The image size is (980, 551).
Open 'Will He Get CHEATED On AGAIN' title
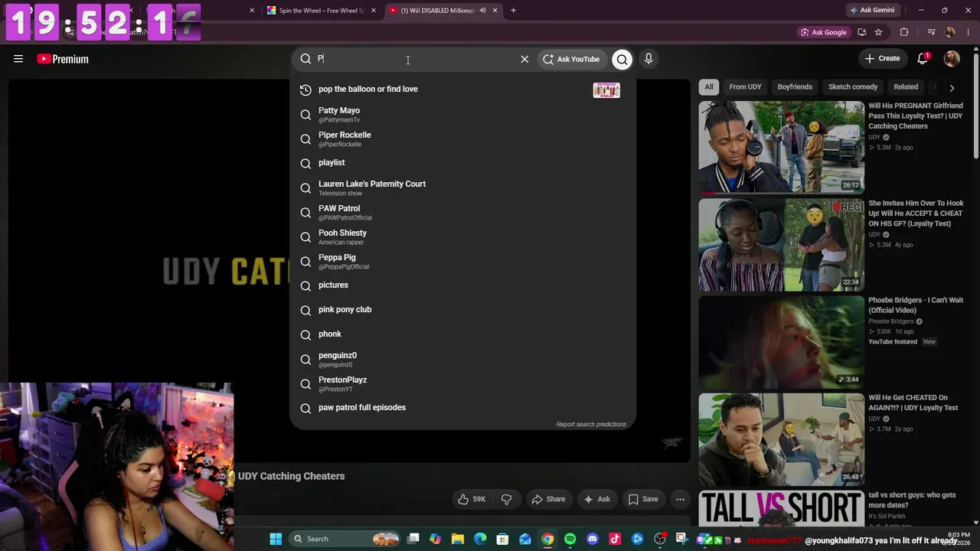[913, 403]
